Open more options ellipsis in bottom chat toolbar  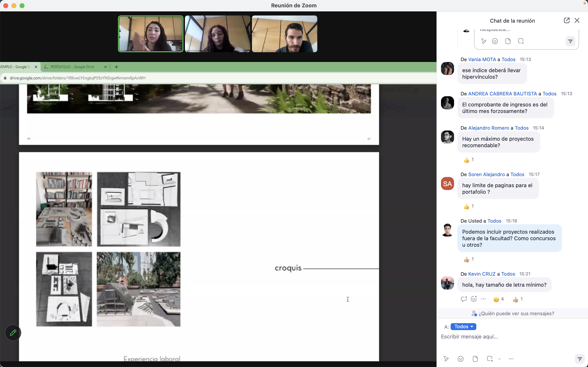click(511, 359)
